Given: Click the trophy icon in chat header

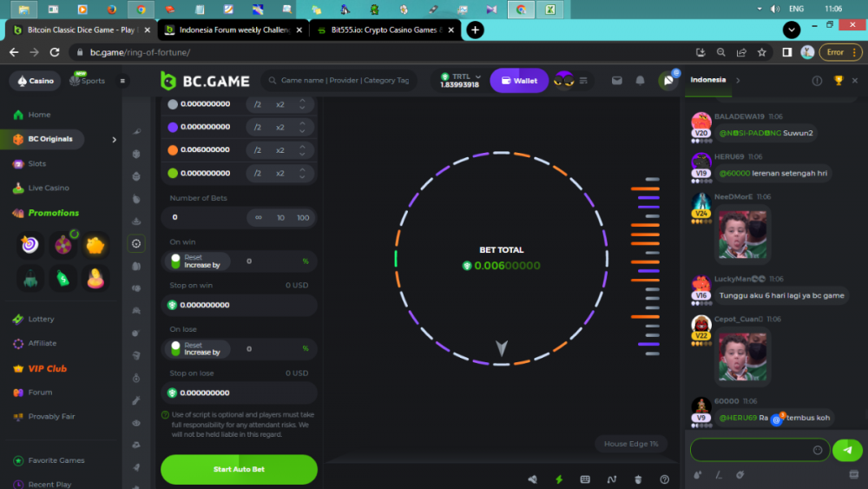Looking at the screenshot, I should pos(838,81).
